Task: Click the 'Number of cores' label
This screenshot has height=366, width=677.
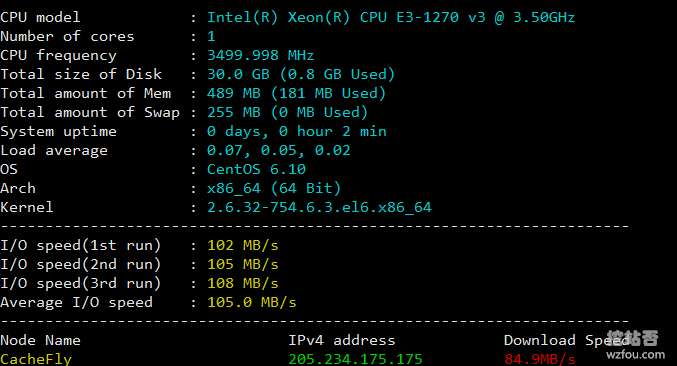Action: click(67, 36)
